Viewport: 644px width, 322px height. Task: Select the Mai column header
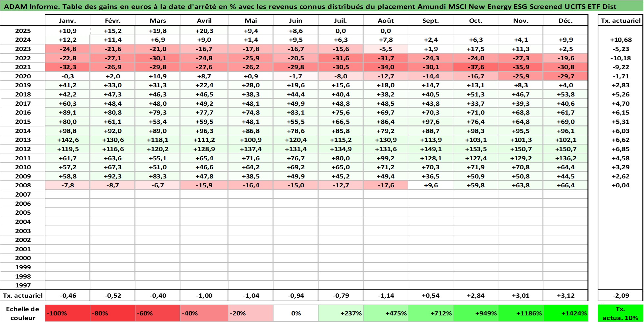click(x=251, y=20)
